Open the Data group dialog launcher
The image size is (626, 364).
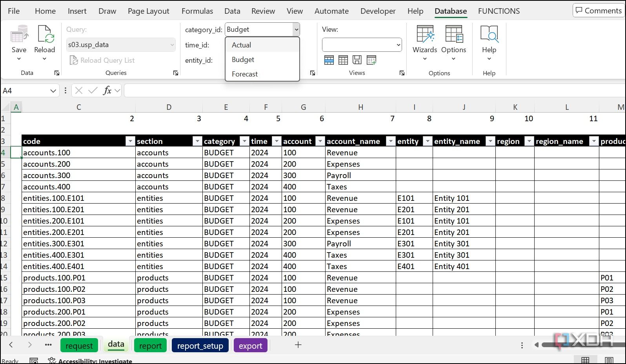(x=57, y=73)
